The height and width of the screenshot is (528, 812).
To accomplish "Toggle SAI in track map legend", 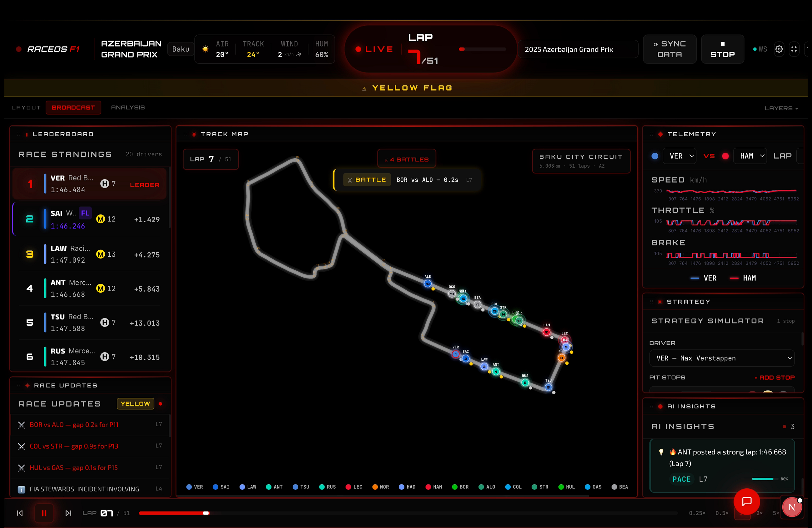I will 221,487.
